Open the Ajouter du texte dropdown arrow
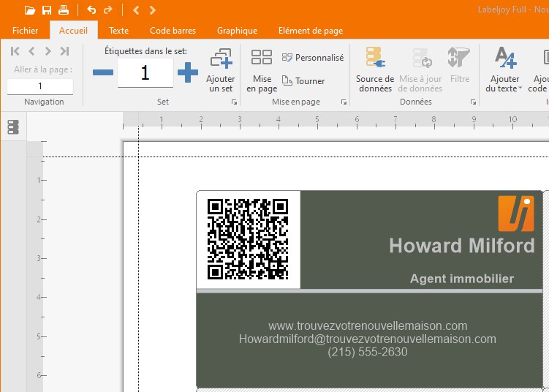Viewport: 549px width, 392px height. 520,88
